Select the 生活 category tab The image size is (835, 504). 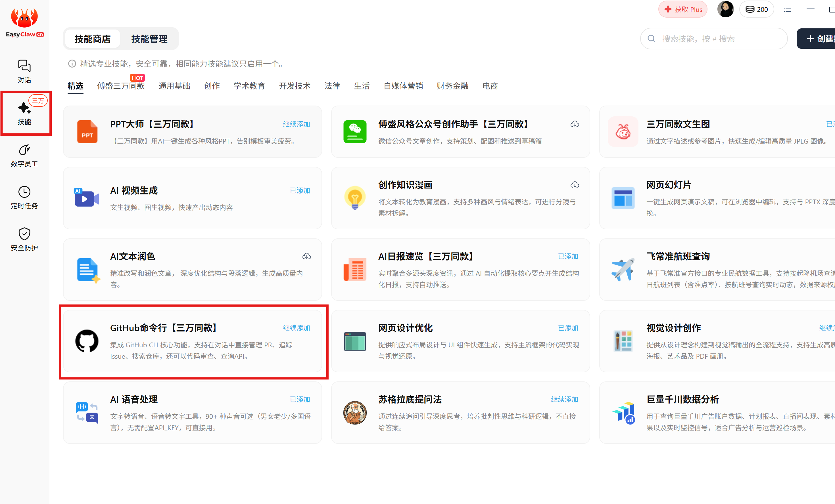[362, 86]
